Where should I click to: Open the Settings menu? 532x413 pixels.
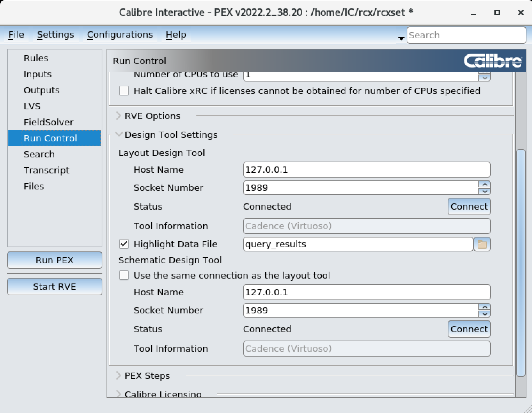point(55,34)
